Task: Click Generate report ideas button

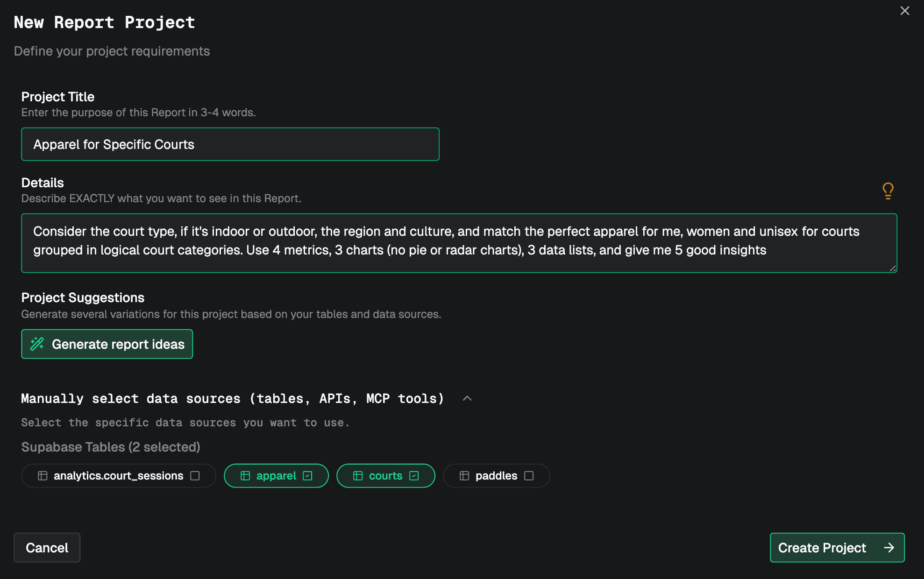Action: (x=107, y=344)
